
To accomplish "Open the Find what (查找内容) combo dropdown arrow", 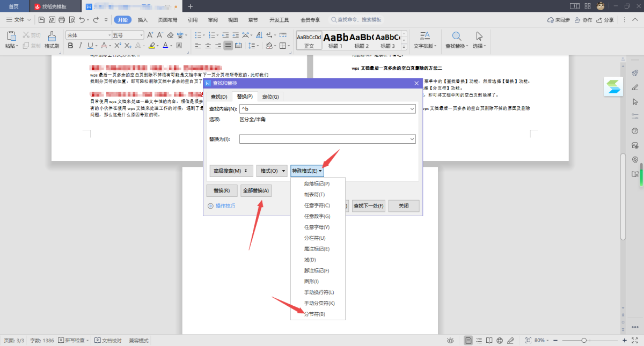I will [x=412, y=109].
